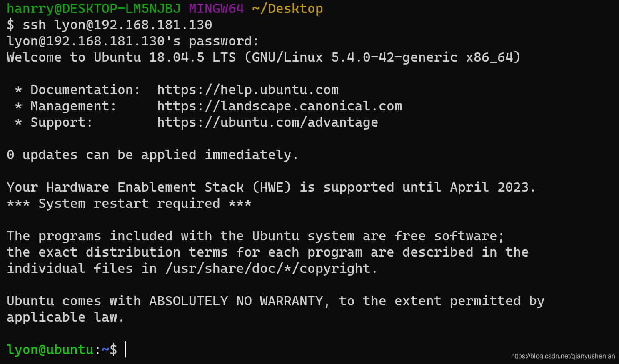Click 'GNU/Linux 5.4.0-42-generic x86_64' kernel text
Screen dimensions: 619x364
(383, 57)
